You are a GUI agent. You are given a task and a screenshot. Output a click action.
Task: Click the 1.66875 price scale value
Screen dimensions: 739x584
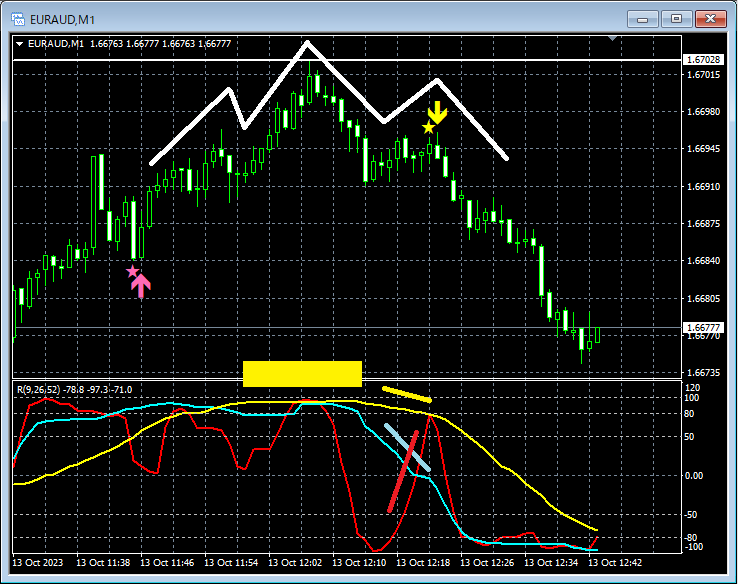tap(703, 223)
